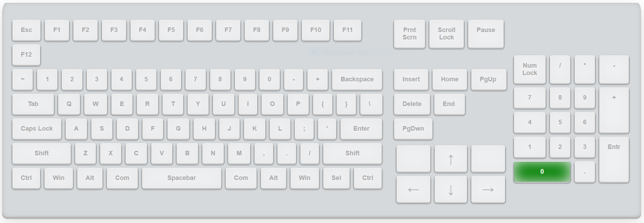Image resolution: width=644 pixels, height=223 pixels.
Task: Click the main Enter key
Action: coord(361,129)
